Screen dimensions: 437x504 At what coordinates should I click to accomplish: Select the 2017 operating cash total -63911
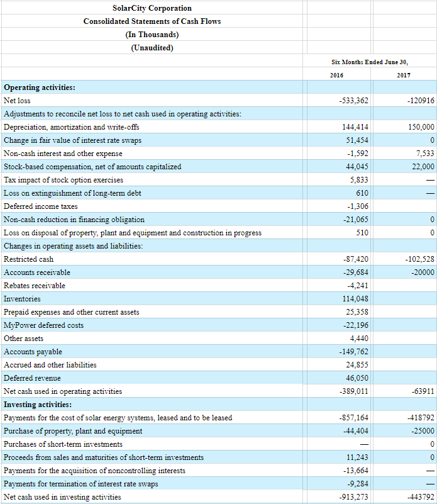(x=422, y=391)
